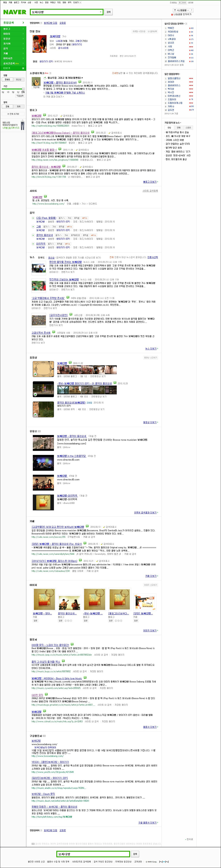The width and height of the screenshot is (221, 868).
Task: Select 블로그 in left green menu
Action: point(13,29)
